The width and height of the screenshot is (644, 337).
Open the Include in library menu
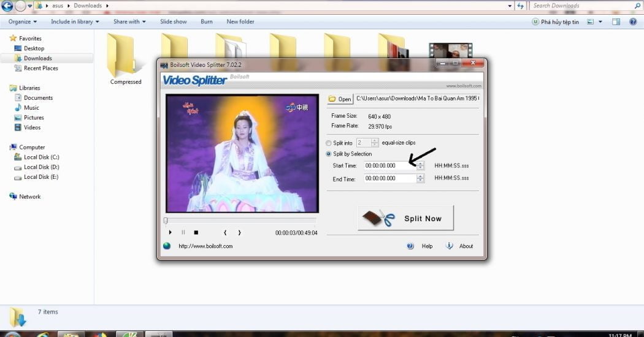(x=75, y=22)
